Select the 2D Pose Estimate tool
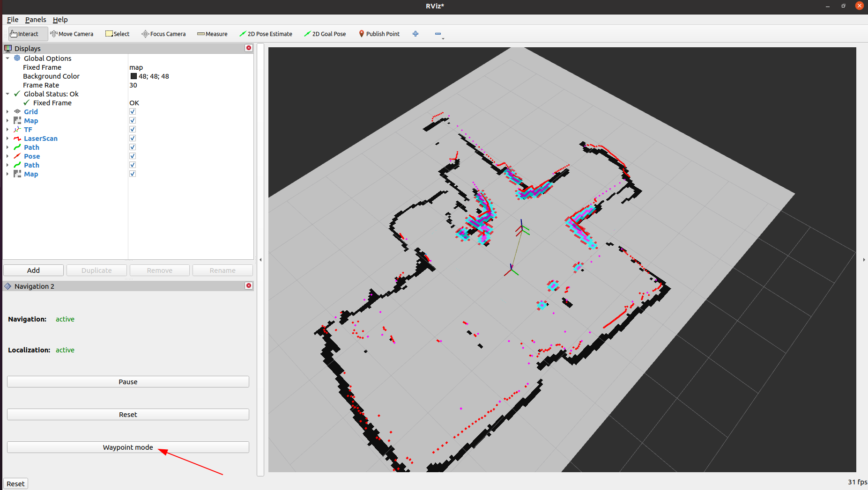Screen dimensions: 868x490 coord(266,34)
